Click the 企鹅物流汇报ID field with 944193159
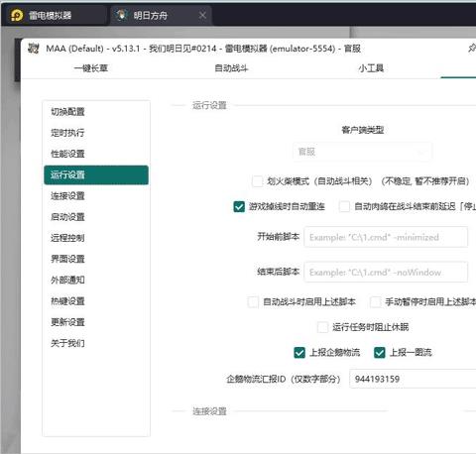476x454 pixels. click(x=413, y=379)
